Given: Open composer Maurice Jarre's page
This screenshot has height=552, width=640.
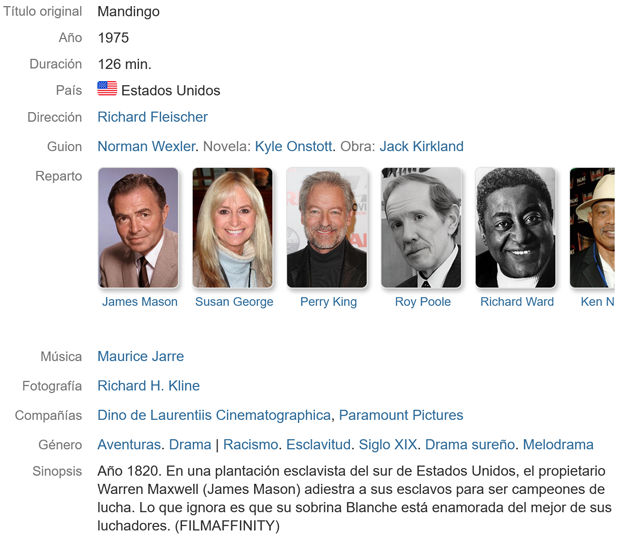Looking at the screenshot, I should 140,356.
